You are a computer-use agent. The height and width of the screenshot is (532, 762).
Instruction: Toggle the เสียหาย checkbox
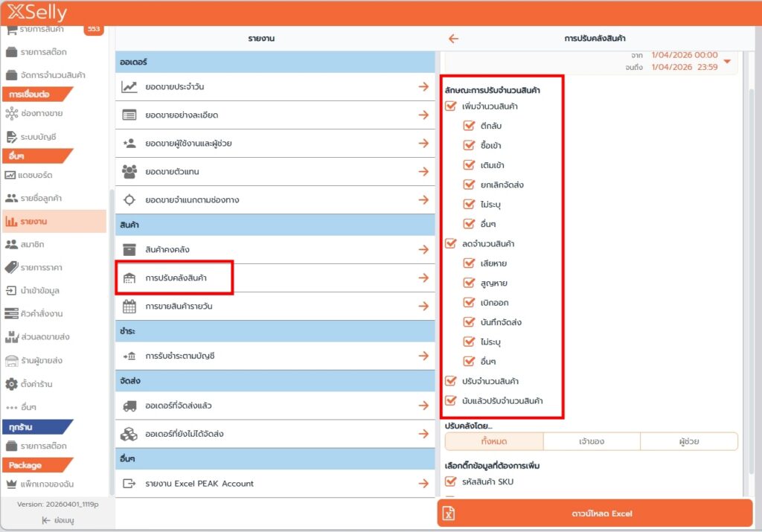point(469,263)
